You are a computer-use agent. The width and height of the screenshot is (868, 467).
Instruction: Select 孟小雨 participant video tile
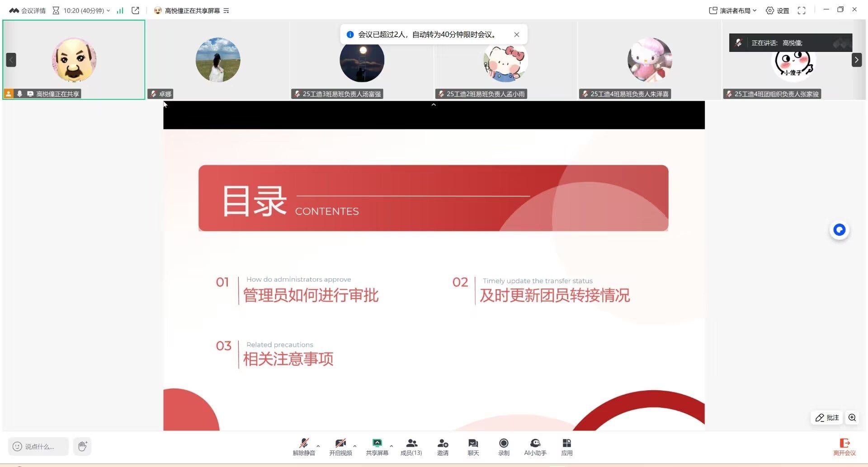click(505, 60)
